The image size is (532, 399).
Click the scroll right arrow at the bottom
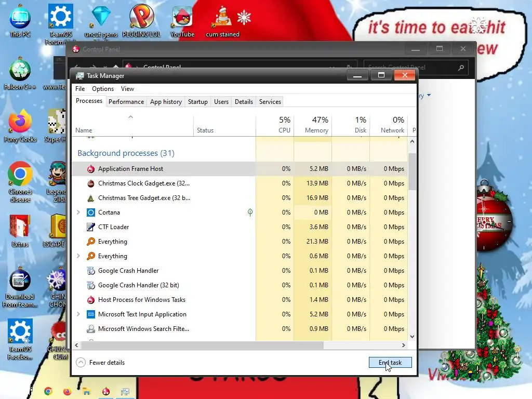(403, 345)
